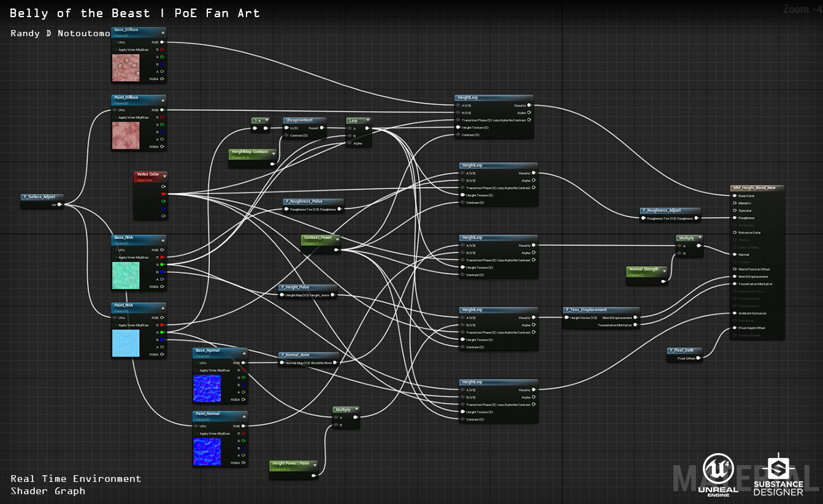The height and width of the screenshot is (504, 823).
Task: Click the RGB output pin of Base_Diffuse
Action: pos(163,42)
